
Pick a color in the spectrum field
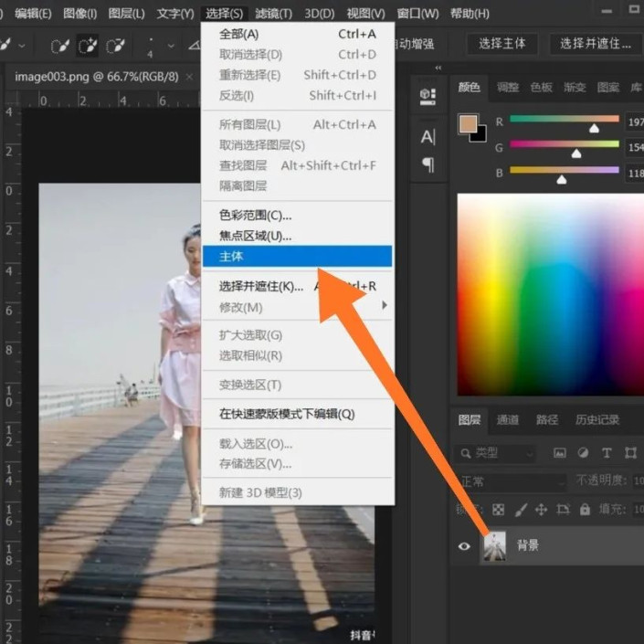point(550,294)
